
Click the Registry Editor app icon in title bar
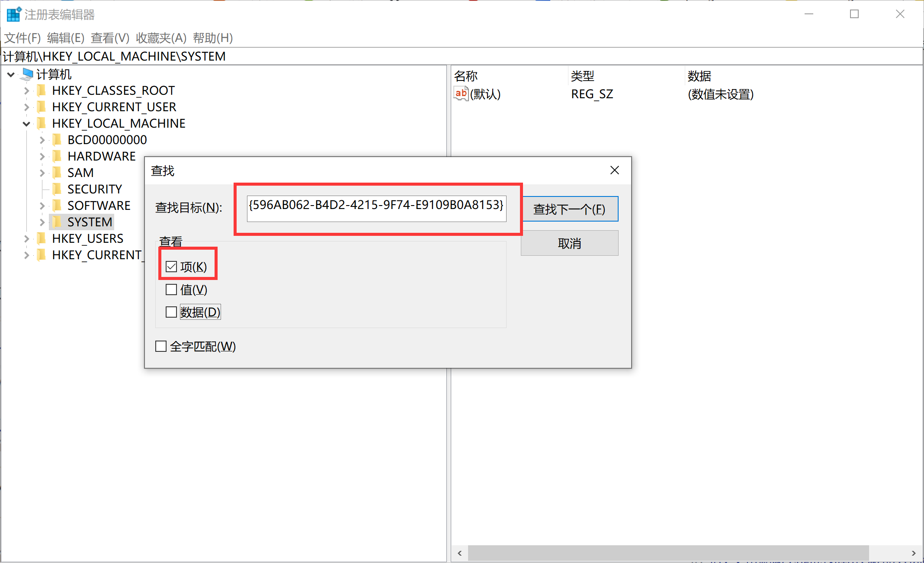(x=13, y=14)
